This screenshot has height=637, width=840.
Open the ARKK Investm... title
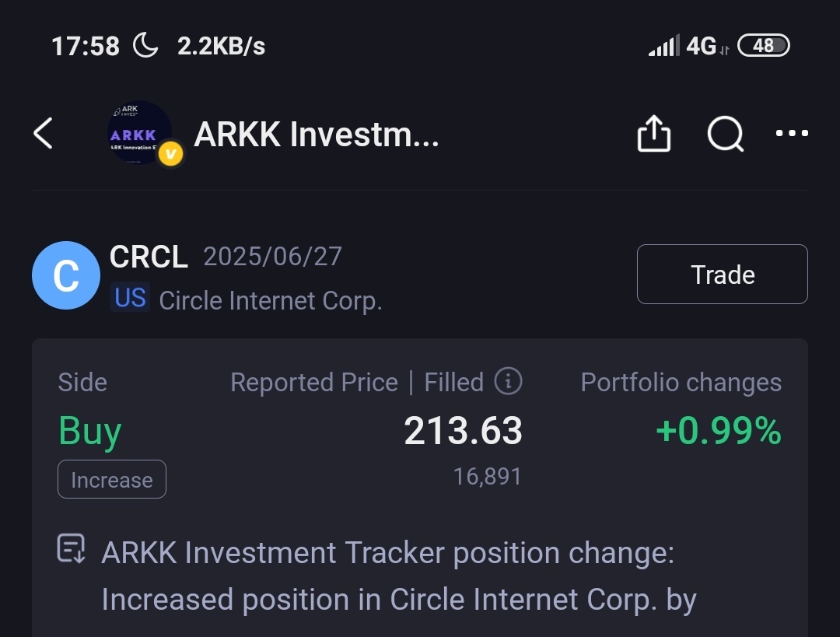(316, 134)
